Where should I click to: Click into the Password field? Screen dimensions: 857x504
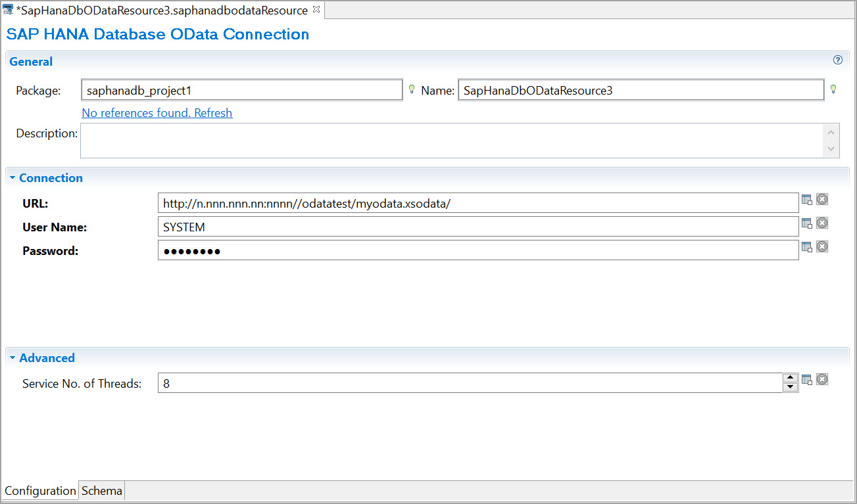click(478, 250)
